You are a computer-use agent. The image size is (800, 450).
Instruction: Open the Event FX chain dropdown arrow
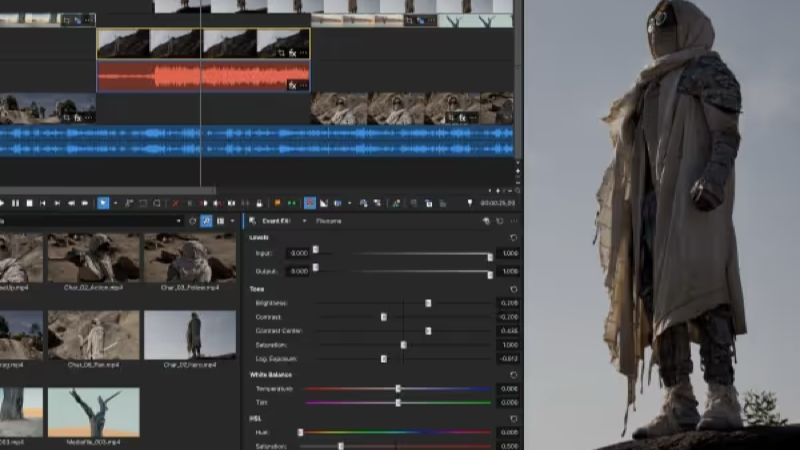305,221
